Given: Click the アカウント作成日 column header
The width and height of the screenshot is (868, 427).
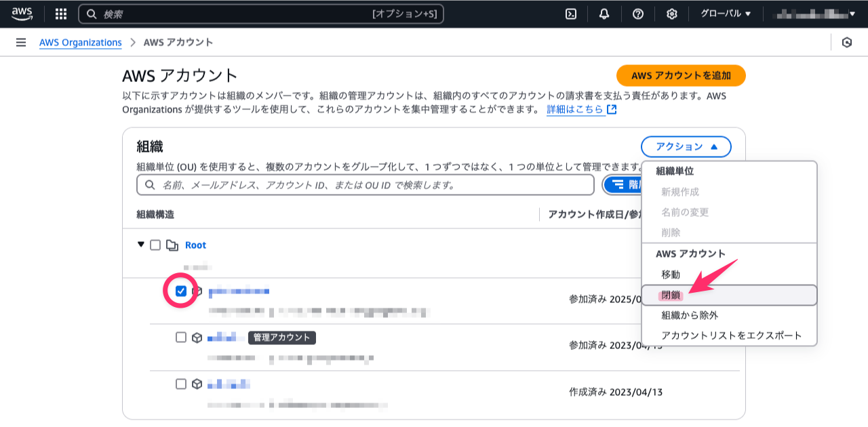Looking at the screenshot, I should (593, 214).
